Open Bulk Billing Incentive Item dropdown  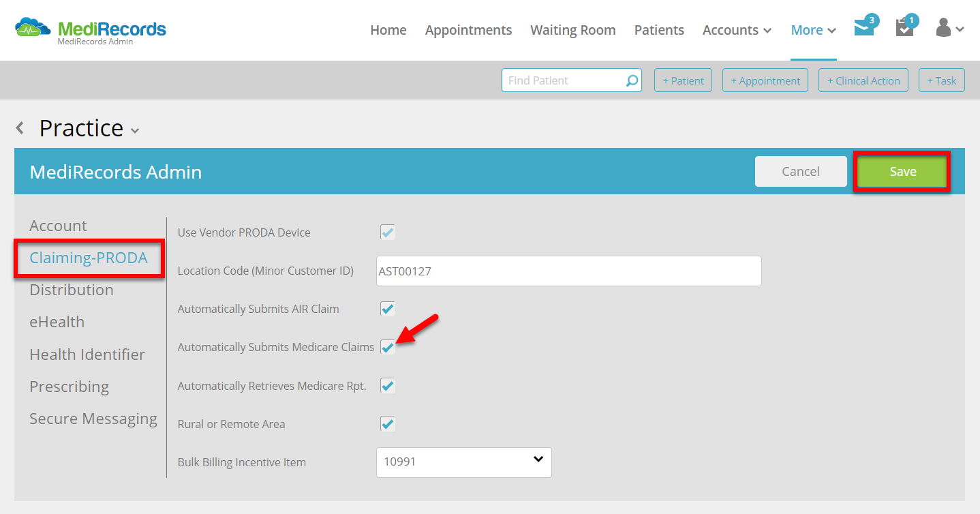463,462
